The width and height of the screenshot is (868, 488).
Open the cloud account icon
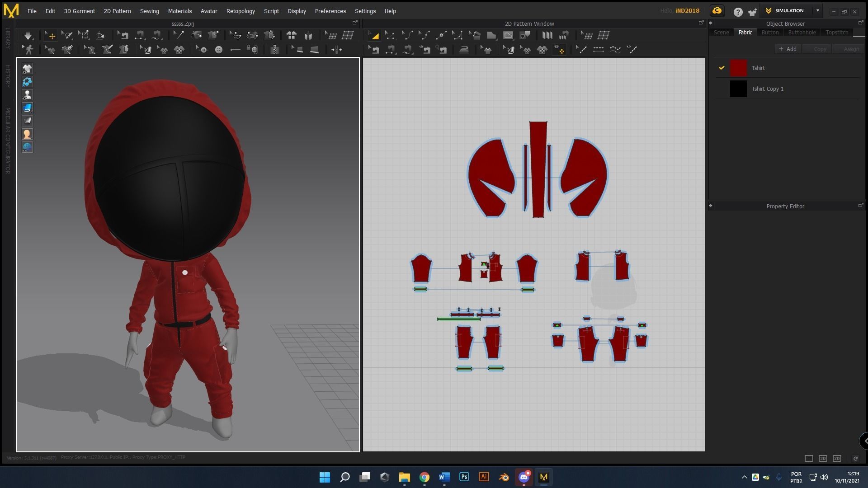pos(717,11)
